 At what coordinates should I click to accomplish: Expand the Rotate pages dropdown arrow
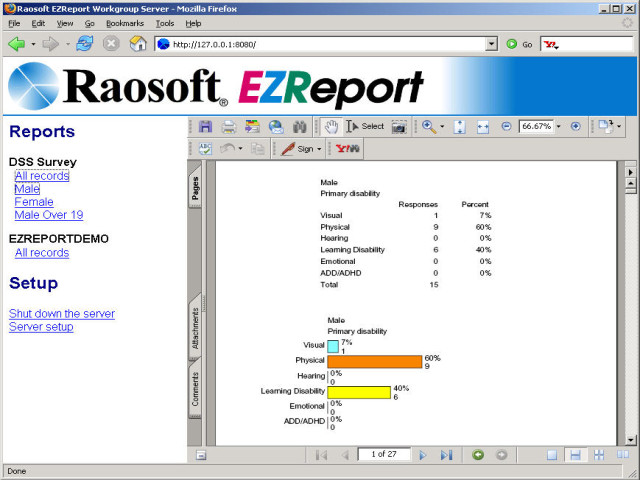coord(619,127)
